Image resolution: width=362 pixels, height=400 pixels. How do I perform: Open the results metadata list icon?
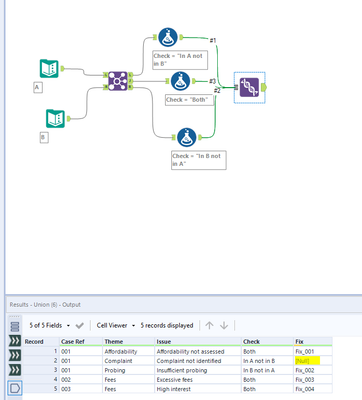point(15,326)
